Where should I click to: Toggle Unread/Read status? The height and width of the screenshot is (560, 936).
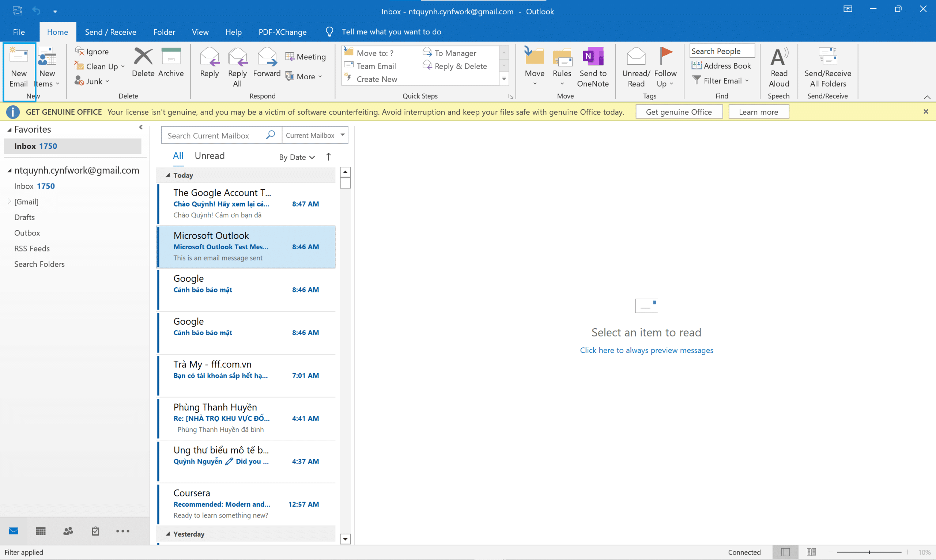(x=636, y=67)
